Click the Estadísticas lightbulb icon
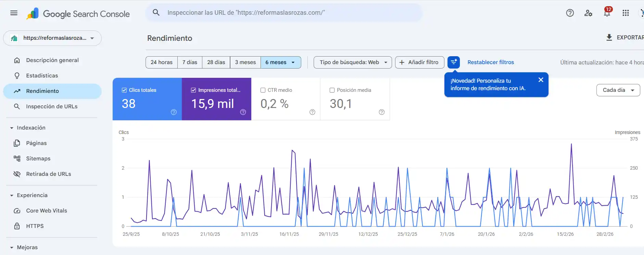The image size is (644, 255). (x=17, y=76)
